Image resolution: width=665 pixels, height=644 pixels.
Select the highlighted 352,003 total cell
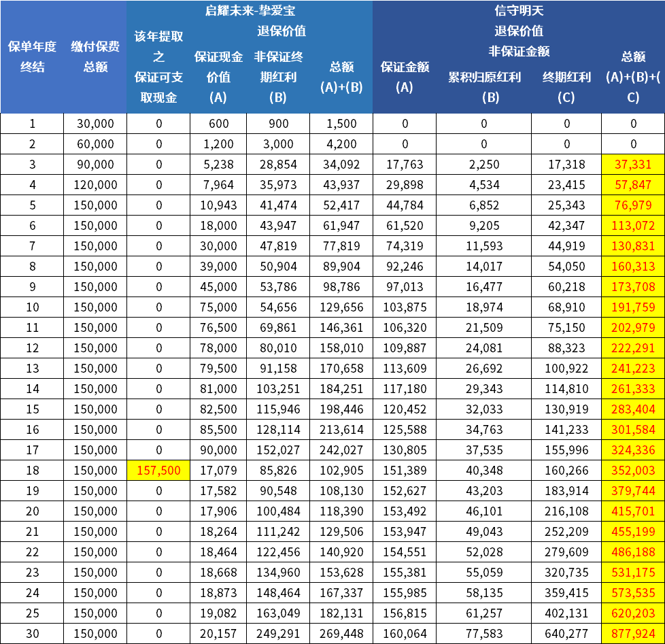tap(633, 471)
